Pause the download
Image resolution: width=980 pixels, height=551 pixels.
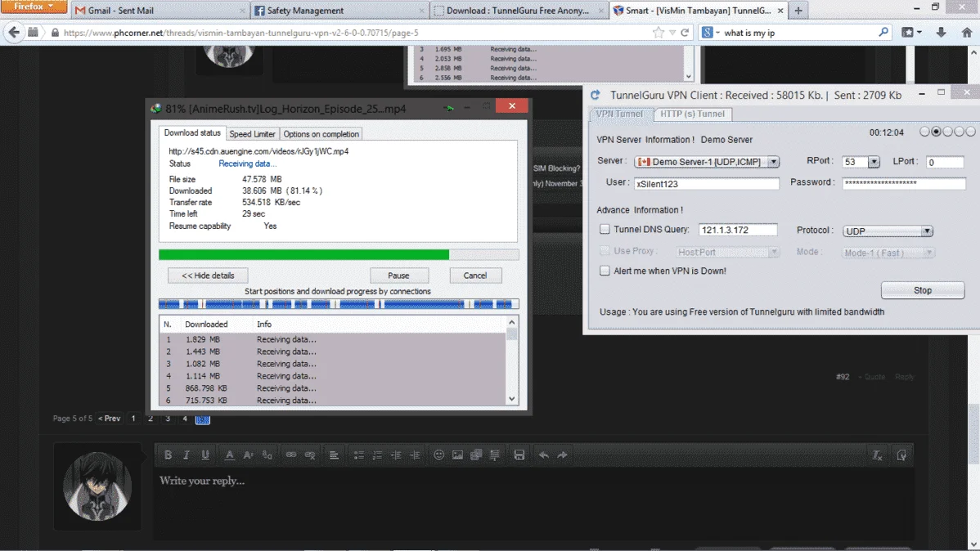[398, 275]
